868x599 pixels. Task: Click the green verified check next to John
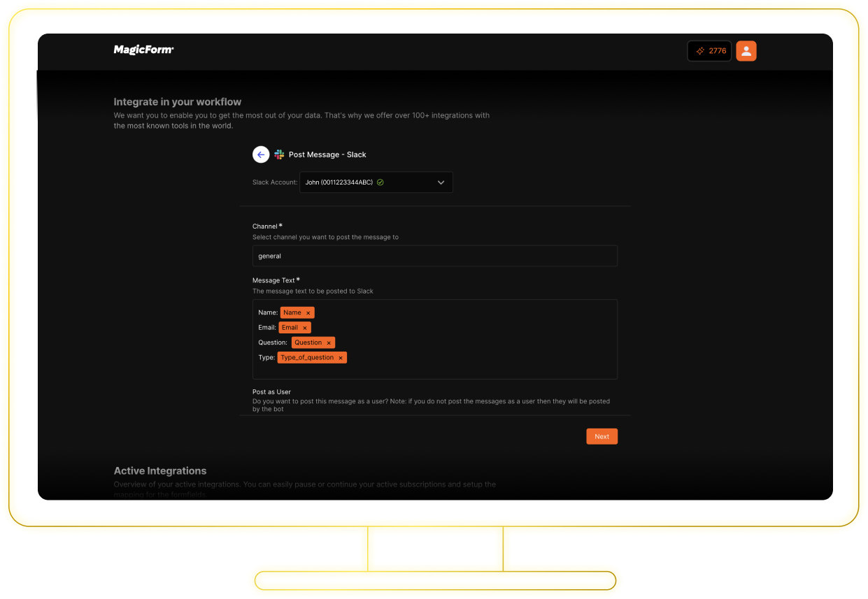click(380, 182)
